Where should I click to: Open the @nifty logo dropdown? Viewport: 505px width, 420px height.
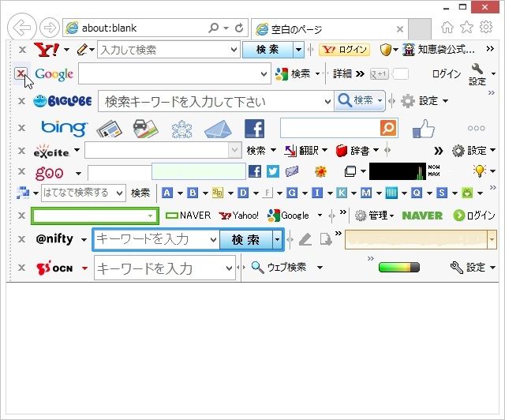coord(84,239)
